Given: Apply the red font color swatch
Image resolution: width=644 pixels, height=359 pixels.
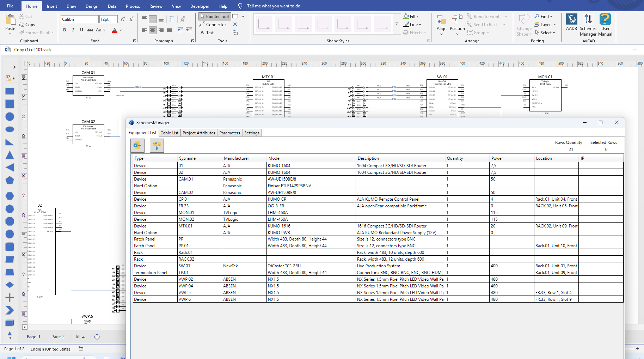Looking at the screenshot, I should tap(115, 30).
